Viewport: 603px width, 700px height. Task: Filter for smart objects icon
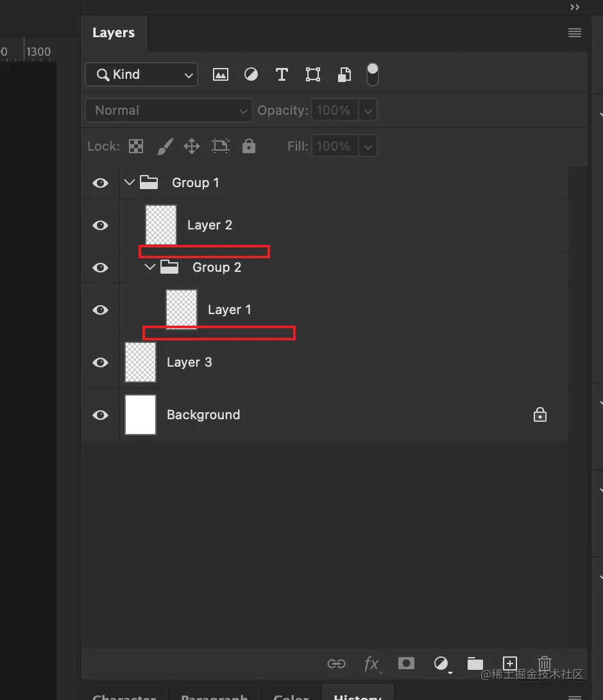[x=344, y=74]
